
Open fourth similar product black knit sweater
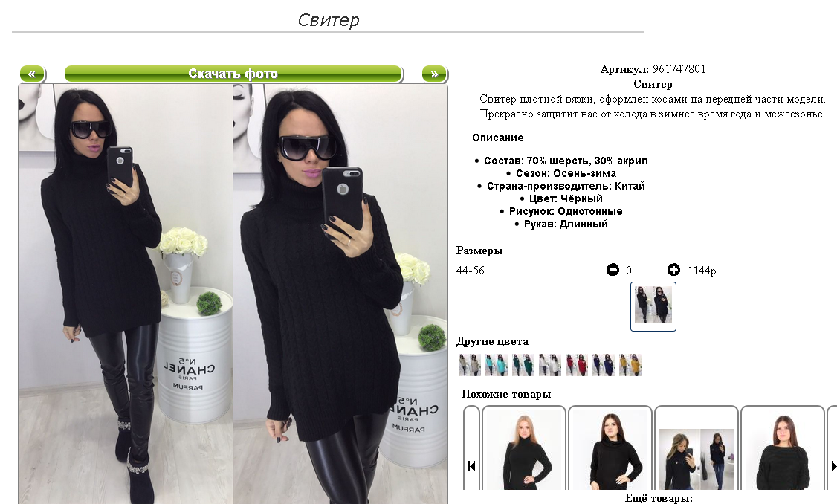(x=783, y=448)
